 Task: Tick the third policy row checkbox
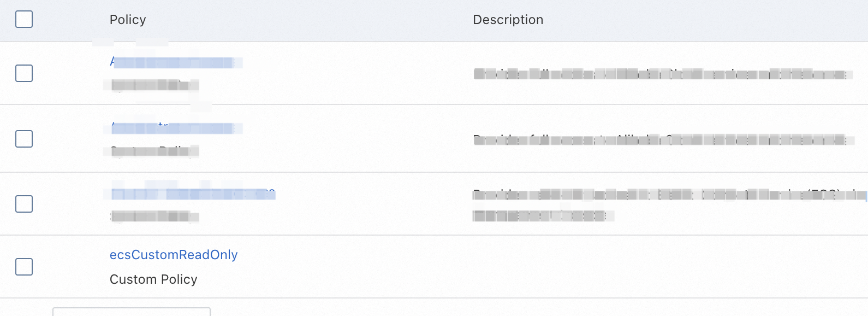coord(24,204)
